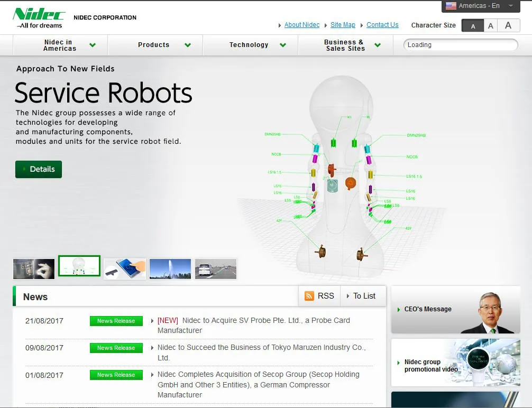
Task: Click the orange RSS feed icon
Action: pyautogui.click(x=309, y=296)
